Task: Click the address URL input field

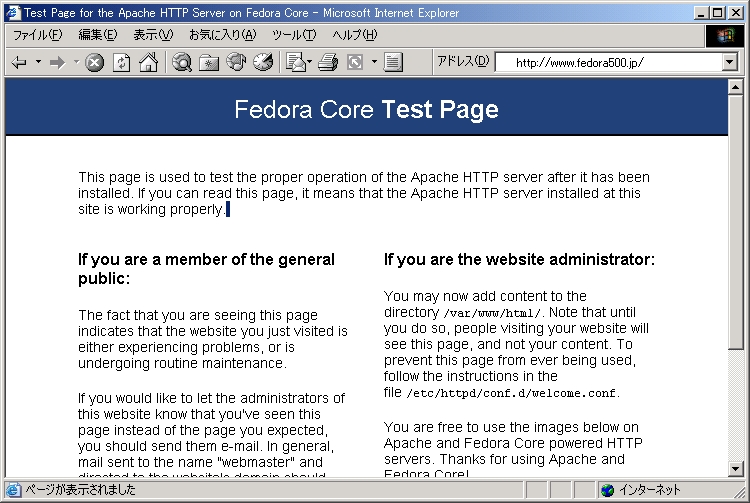Action: click(x=608, y=62)
